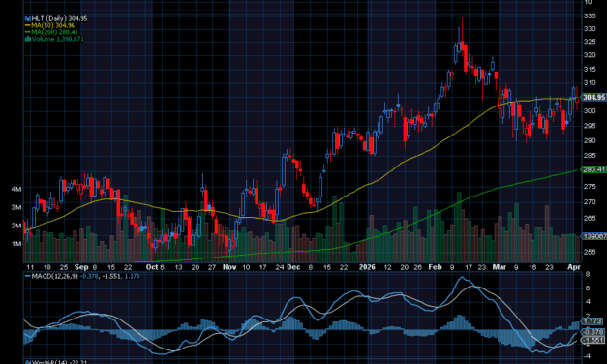Click the "Oct" label on the date axis
The image size is (607, 364).
point(152,267)
